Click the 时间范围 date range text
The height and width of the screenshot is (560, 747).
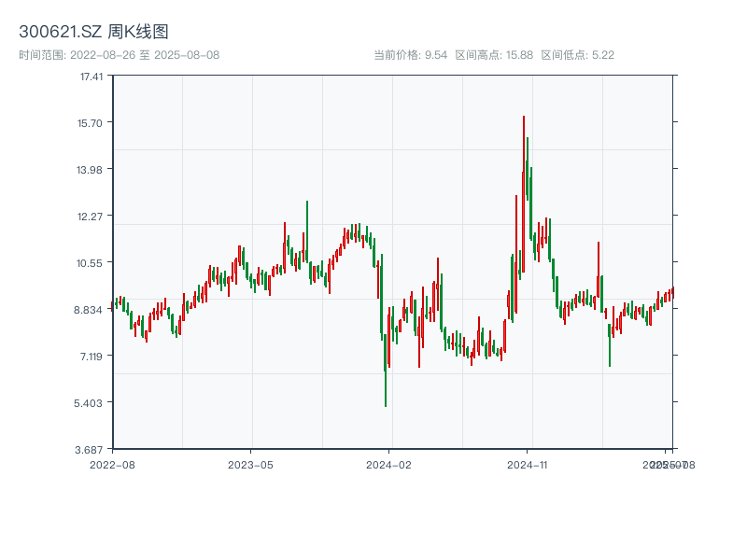(119, 55)
